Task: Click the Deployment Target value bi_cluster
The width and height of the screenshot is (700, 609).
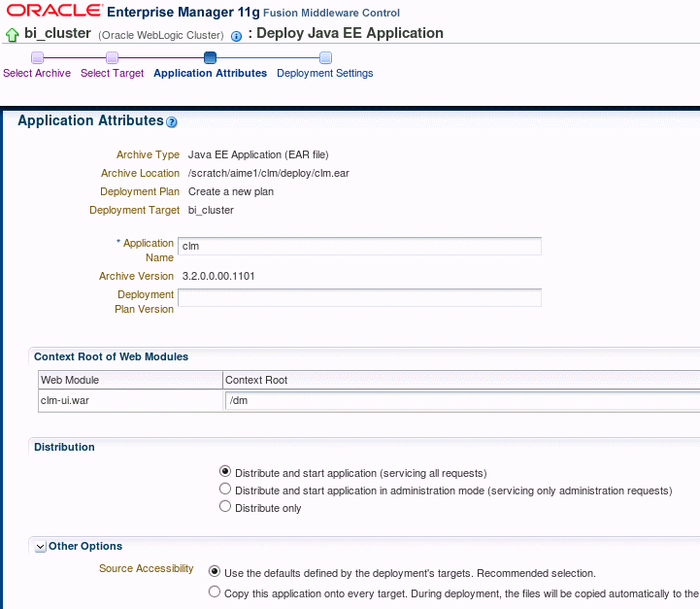Action: (211, 211)
